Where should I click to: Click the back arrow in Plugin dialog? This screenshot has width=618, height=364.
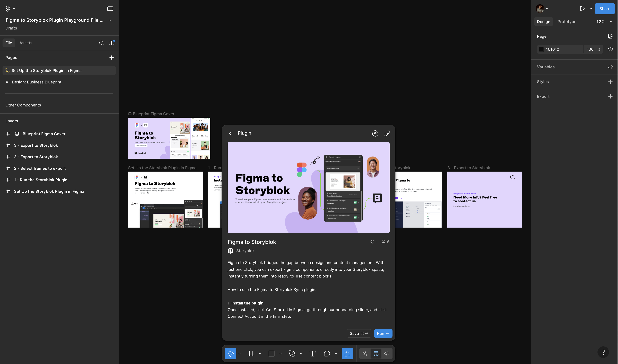click(x=230, y=133)
